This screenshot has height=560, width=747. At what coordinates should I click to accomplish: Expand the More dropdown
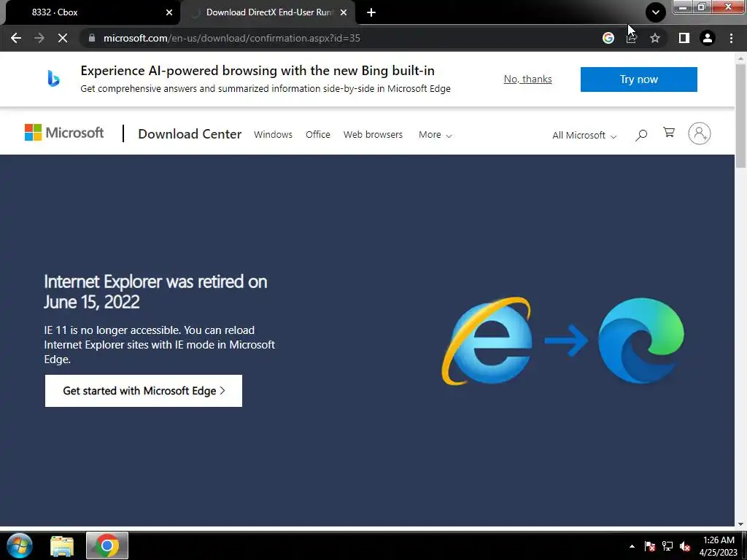(435, 135)
